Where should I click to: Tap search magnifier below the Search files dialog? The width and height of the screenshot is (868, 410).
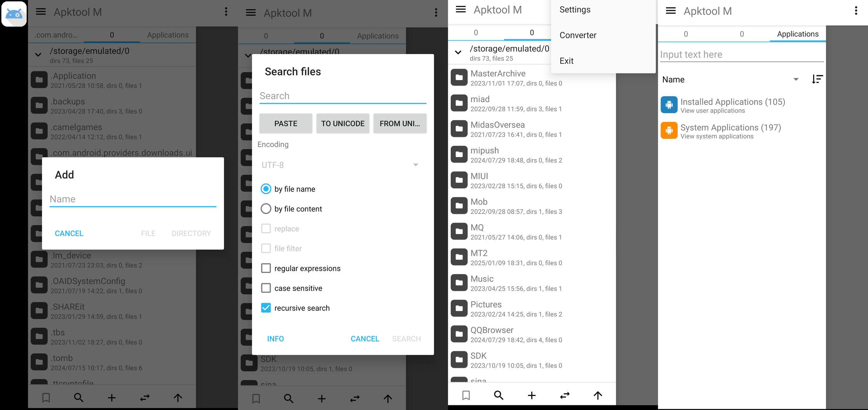pyautogui.click(x=289, y=398)
